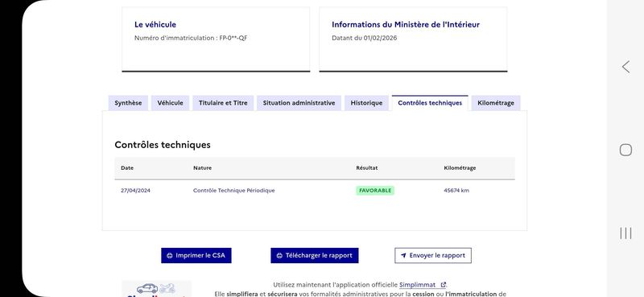Click the Nature column header
The width and height of the screenshot is (644, 297).
(x=203, y=168)
